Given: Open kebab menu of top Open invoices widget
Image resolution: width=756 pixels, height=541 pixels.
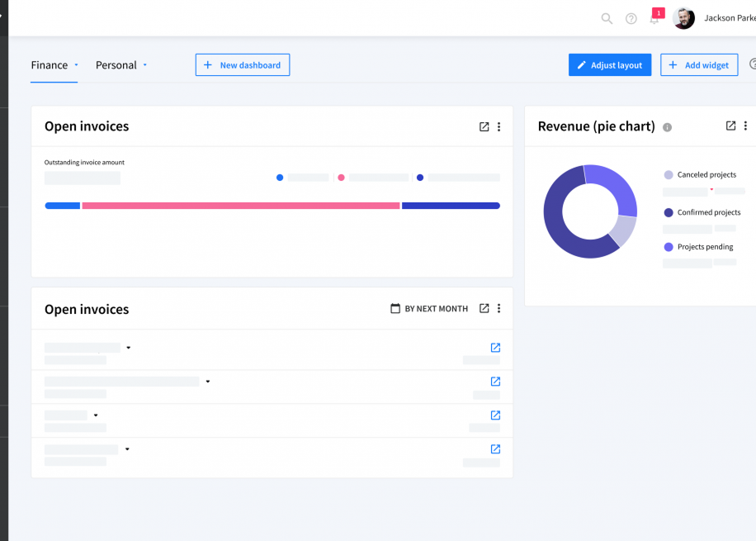Looking at the screenshot, I should (499, 126).
